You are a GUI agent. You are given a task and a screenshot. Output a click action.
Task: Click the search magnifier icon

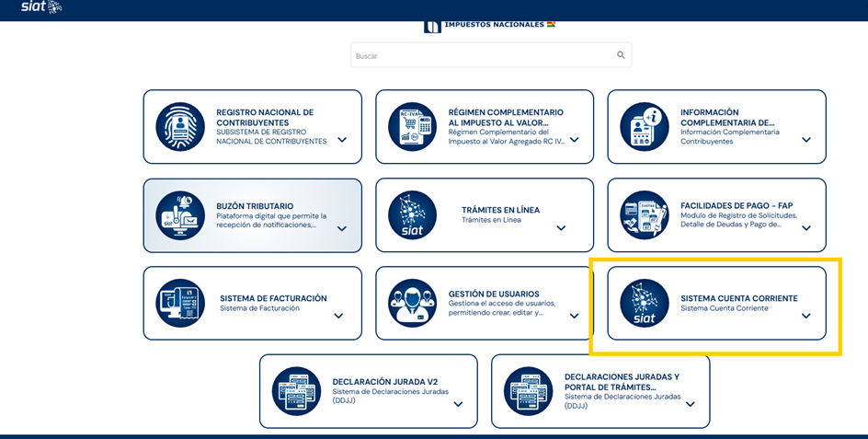pos(621,55)
